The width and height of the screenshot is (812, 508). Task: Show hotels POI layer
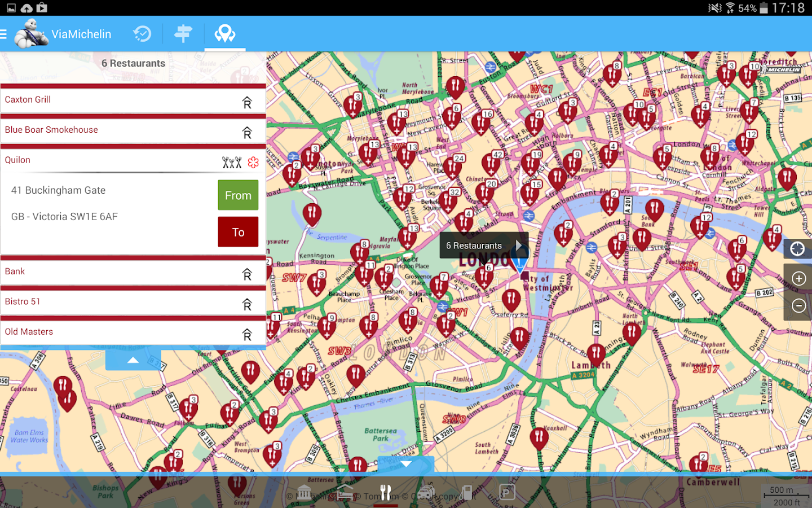(x=345, y=493)
